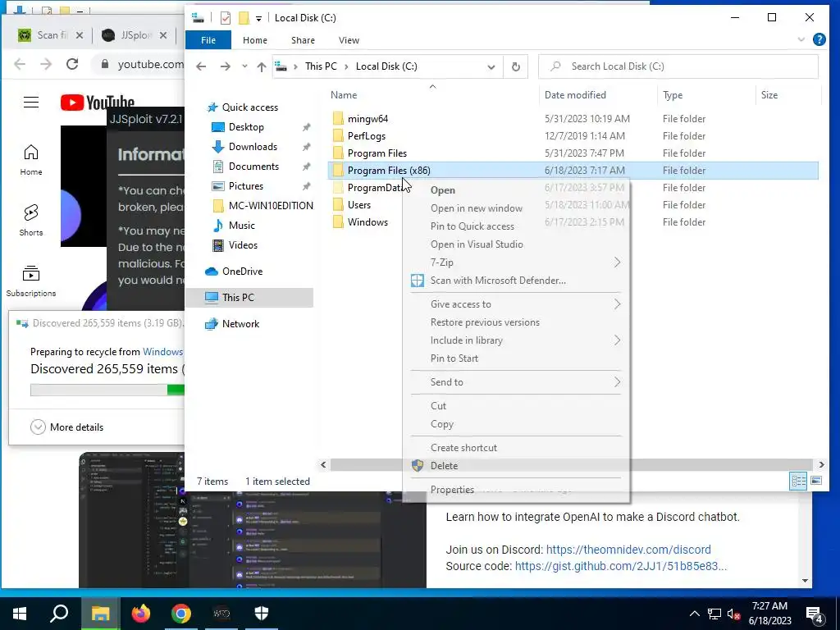The height and width of the screenshot is (630, 840).
Task: Go up one folder level arrow
Action: (x=261, y=66)
